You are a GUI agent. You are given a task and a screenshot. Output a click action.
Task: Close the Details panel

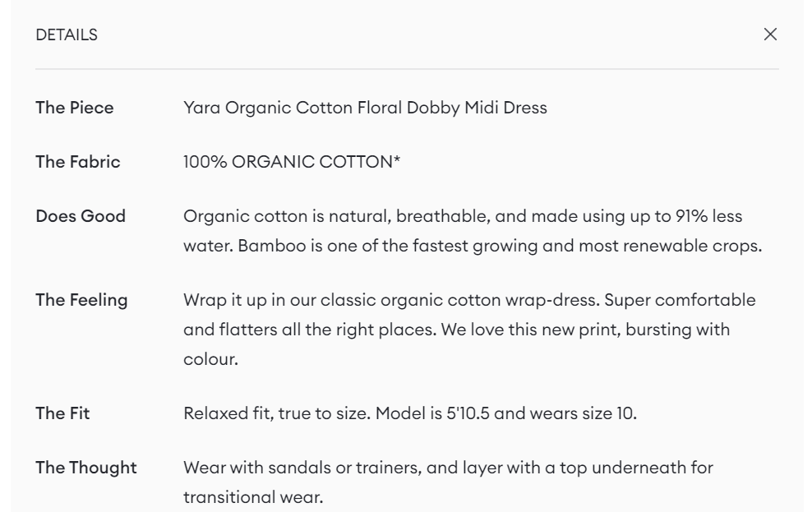(770, 35)
